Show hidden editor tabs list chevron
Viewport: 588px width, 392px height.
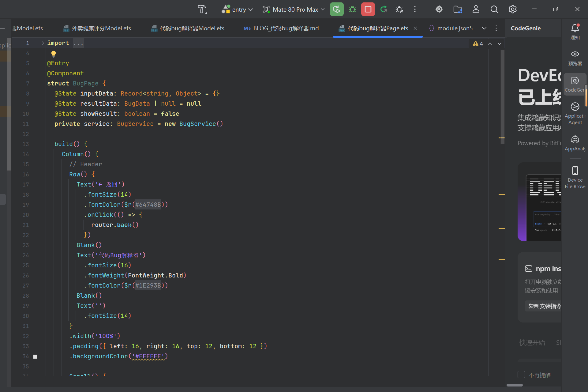484,28
